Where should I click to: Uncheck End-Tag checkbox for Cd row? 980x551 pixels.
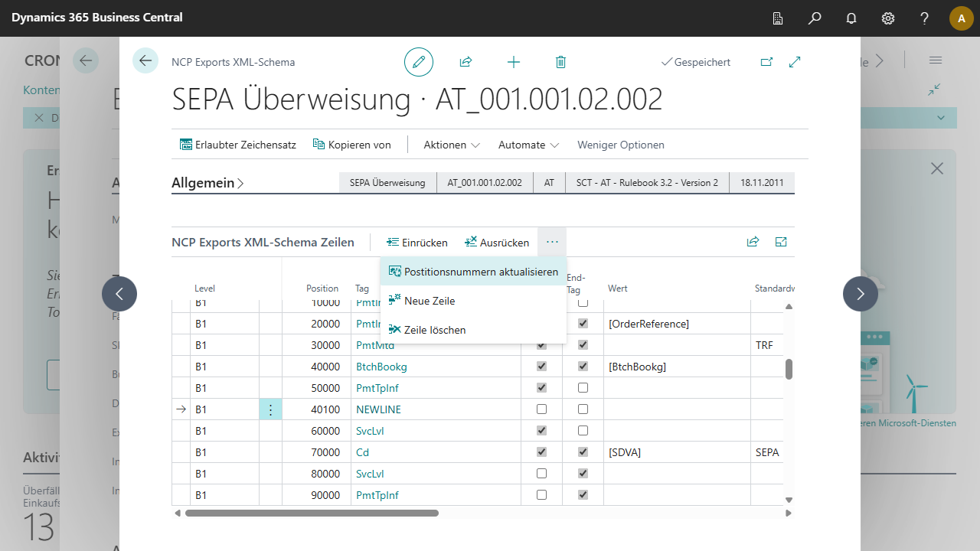point(583,452)
